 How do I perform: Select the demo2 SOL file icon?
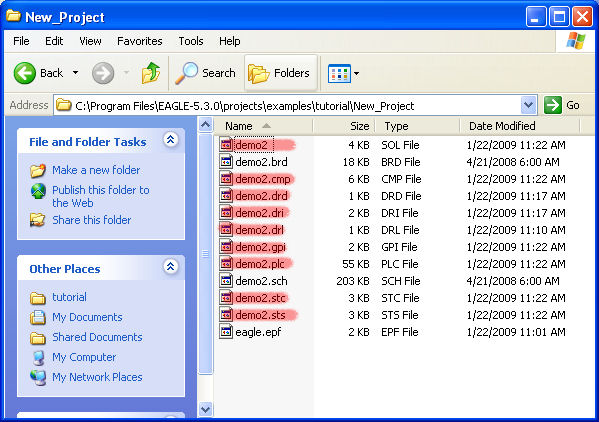click(x=226, y=145)
